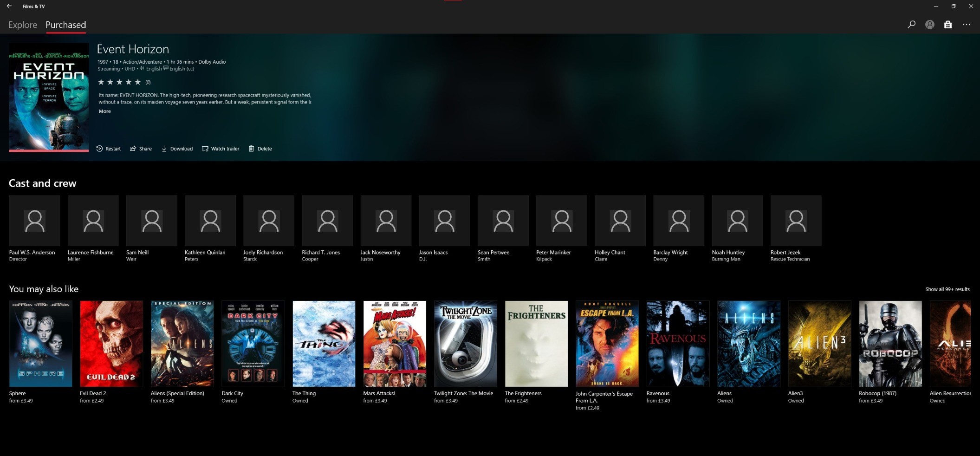
Task: Open Joely Richardson cast profile
Action: tap(268, 228)
